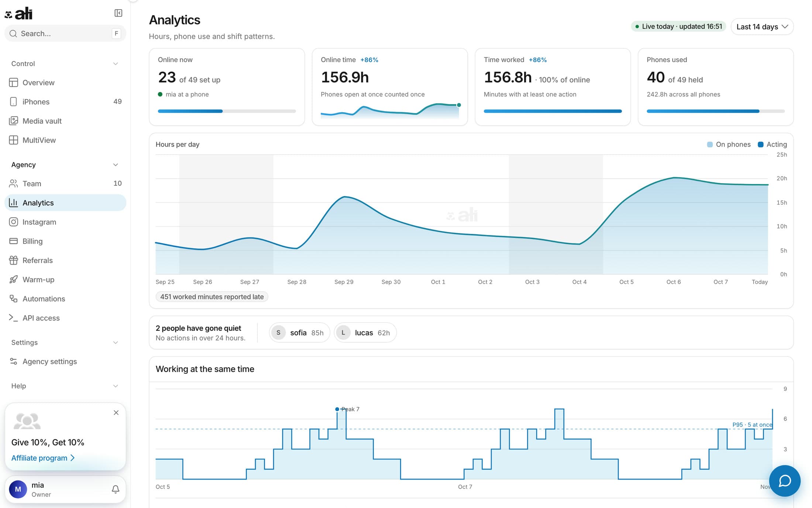
Task: Go to Billing in the sidebar
Action: (65, 241)
